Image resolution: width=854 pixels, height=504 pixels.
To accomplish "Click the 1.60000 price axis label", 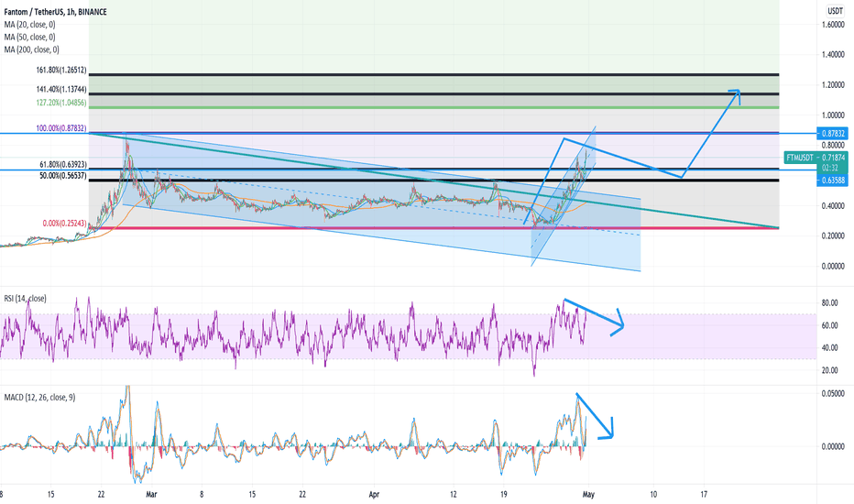I will click(833, 25).
